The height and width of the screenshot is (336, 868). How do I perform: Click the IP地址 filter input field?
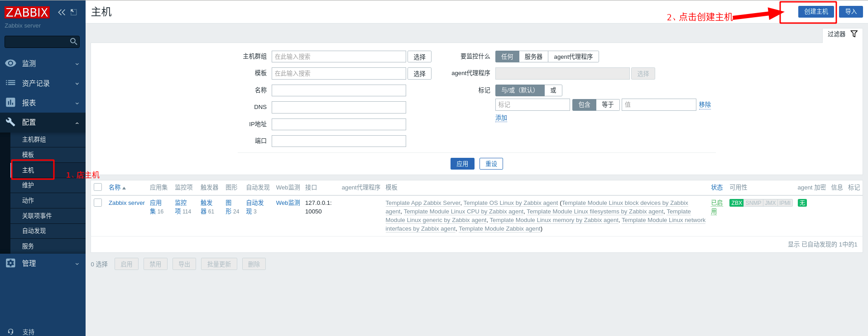pyautogui.click(x=339, y=124)
